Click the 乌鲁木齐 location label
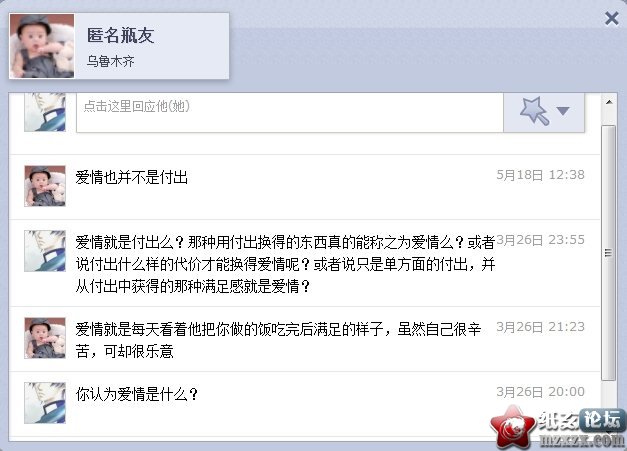 [x=110, y=62]
